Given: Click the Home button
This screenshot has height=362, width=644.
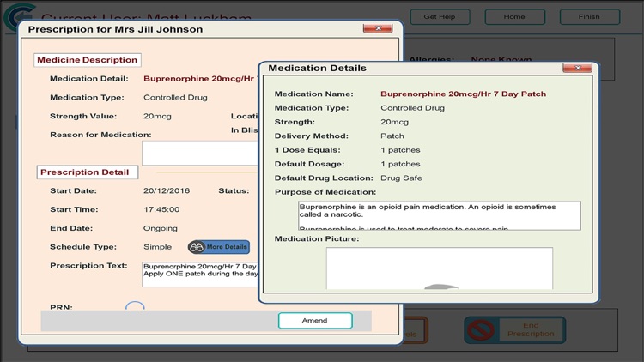Looking at the screenshot, I should (x=514, y=17).
